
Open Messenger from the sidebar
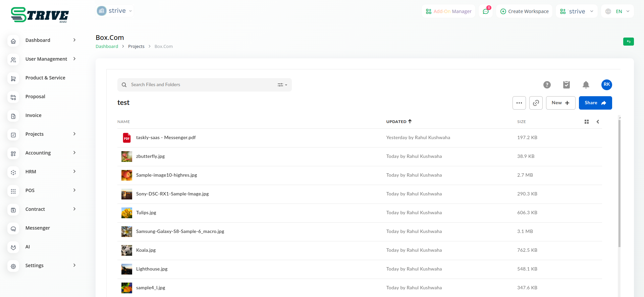(x=38, y=228)
